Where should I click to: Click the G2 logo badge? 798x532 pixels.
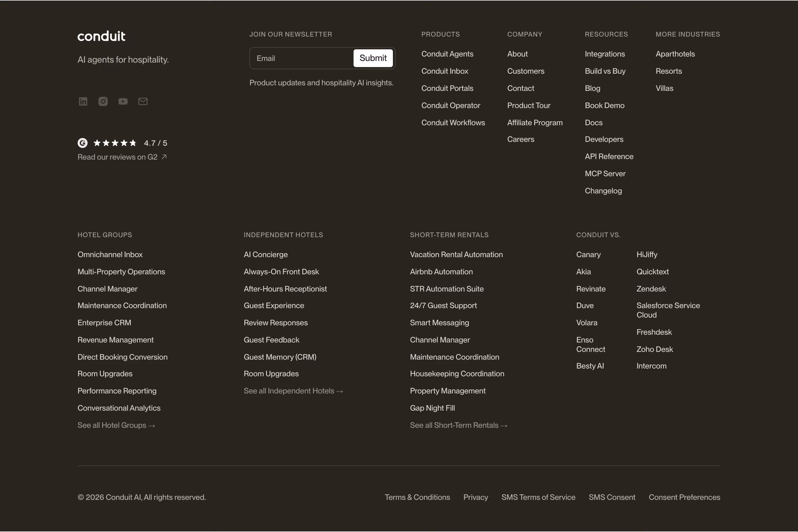tap(83, 143)
